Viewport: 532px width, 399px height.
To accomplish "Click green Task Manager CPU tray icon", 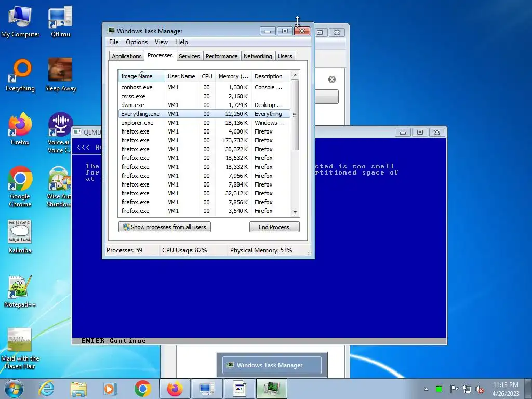I will pyautogui.click(x=439, y=389).
